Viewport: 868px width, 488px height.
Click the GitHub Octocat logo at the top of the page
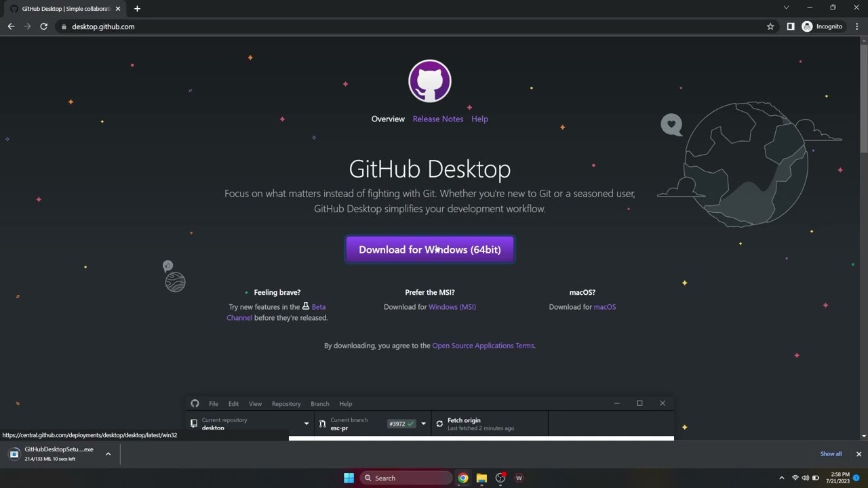click(x=430, y=81)
